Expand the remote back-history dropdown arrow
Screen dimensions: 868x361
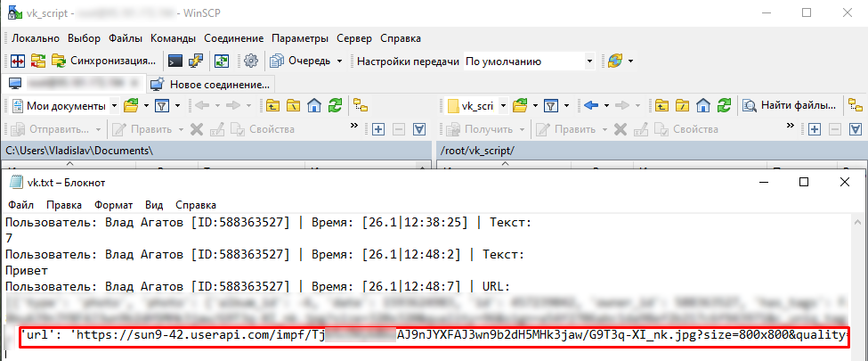(607, 105)
